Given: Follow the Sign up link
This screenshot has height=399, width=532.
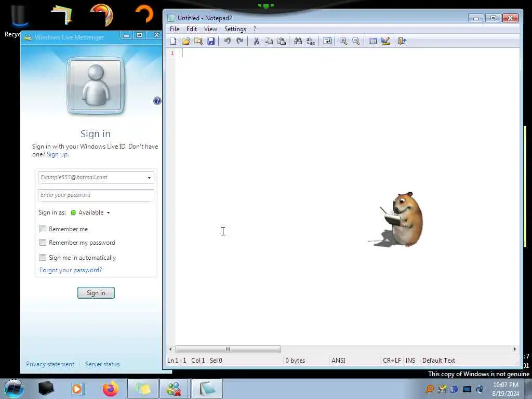Looking at the screenshot, I should (x=57, y=154).
